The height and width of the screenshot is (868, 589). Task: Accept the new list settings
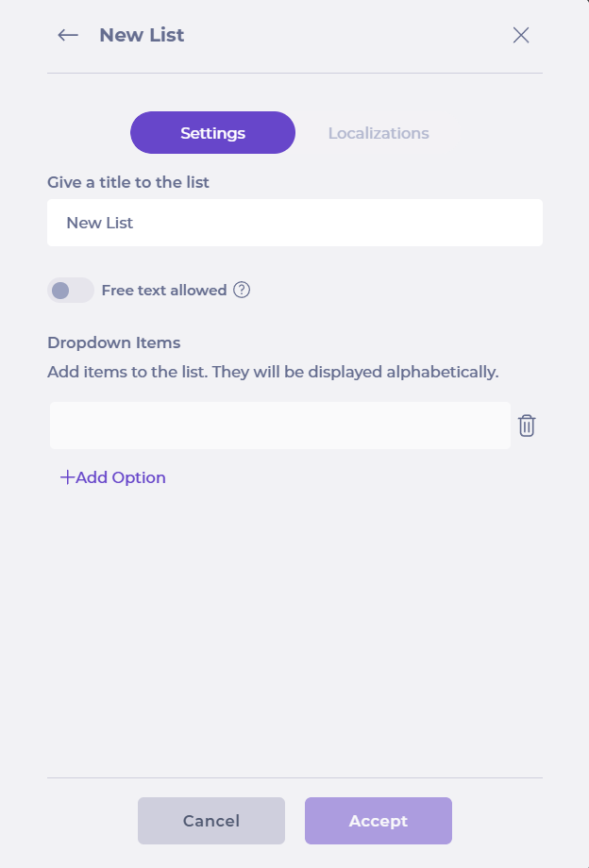378,821
